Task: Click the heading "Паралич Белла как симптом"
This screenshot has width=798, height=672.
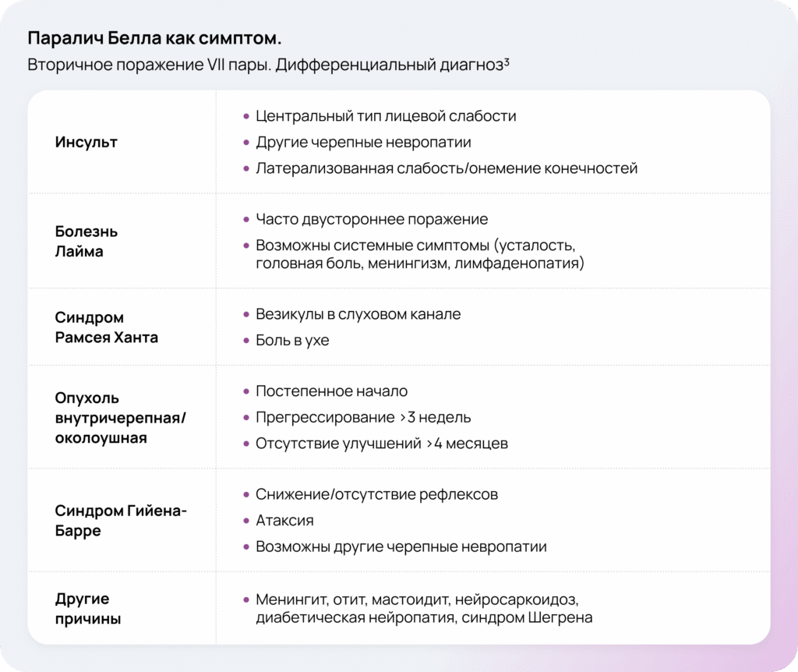Action: (x=154, y=39)
